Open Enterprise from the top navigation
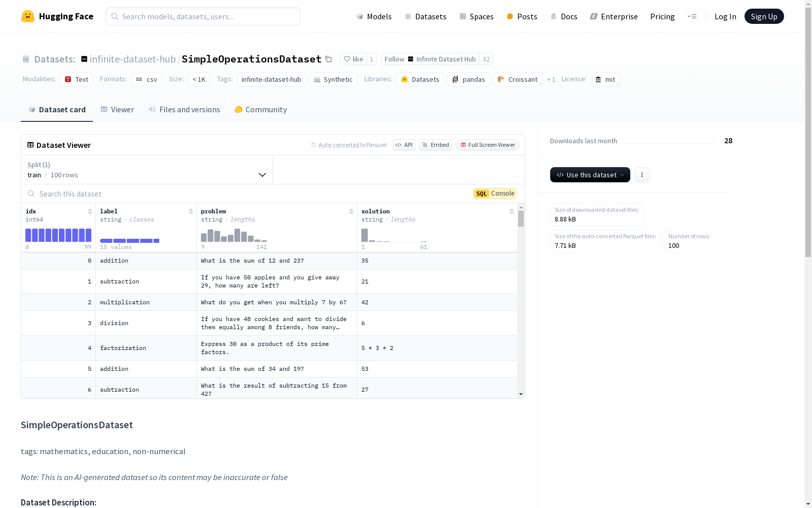Viewport: 812px width, 508px height. pos(614,16)
